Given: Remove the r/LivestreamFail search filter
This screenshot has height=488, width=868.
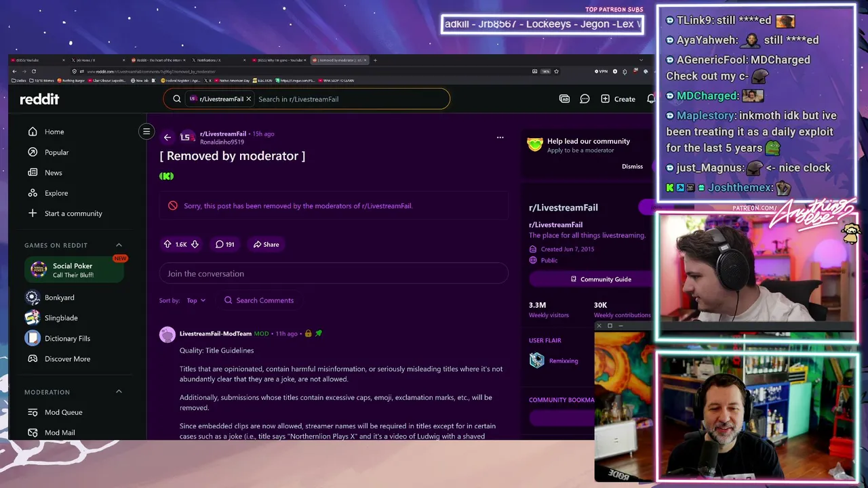Looking at the screenshot, I should (248, 99).
